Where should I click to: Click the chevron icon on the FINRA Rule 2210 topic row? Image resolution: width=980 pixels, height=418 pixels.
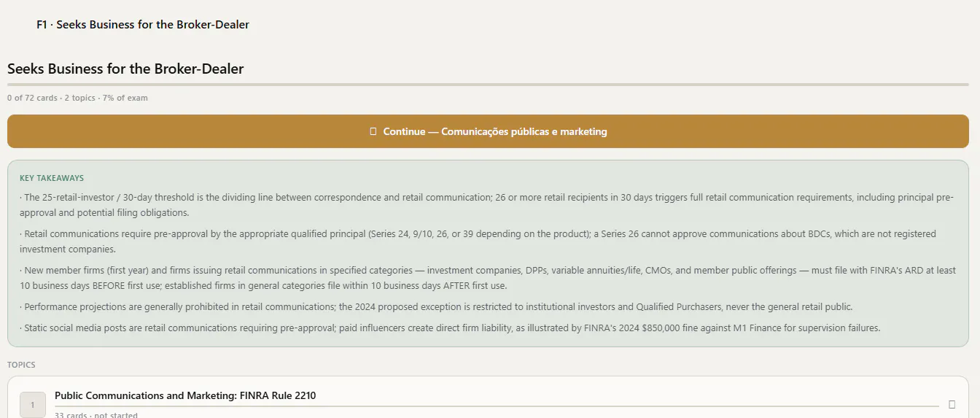tap(952, 404)
